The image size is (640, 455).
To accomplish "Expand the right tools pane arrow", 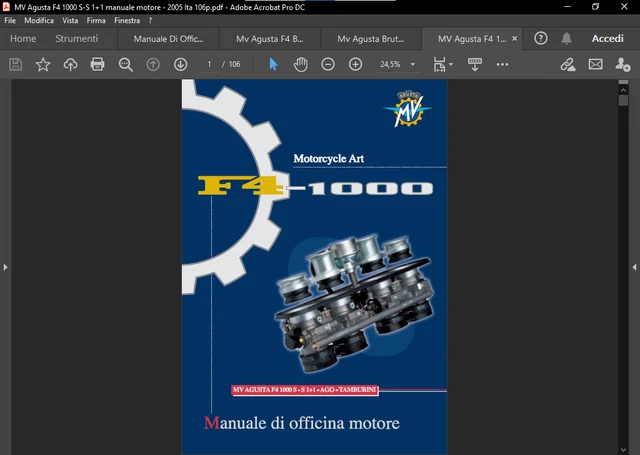I will point(634,267).
